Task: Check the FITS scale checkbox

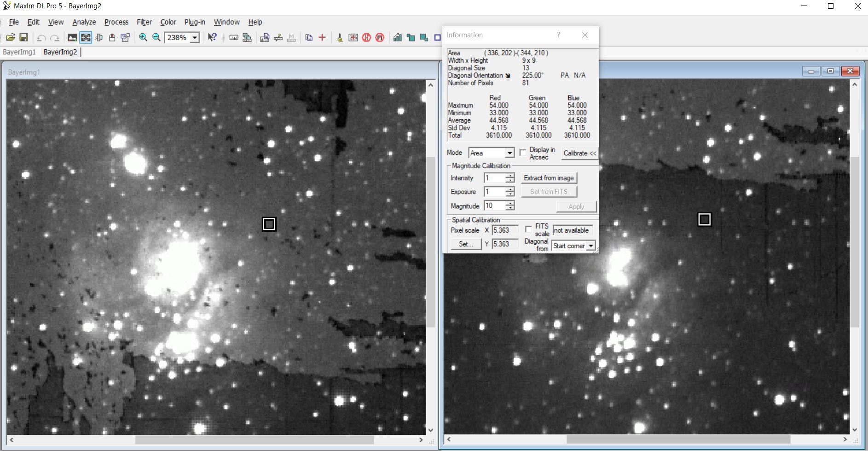Action: pyautogui.click(x=529, y=229)
